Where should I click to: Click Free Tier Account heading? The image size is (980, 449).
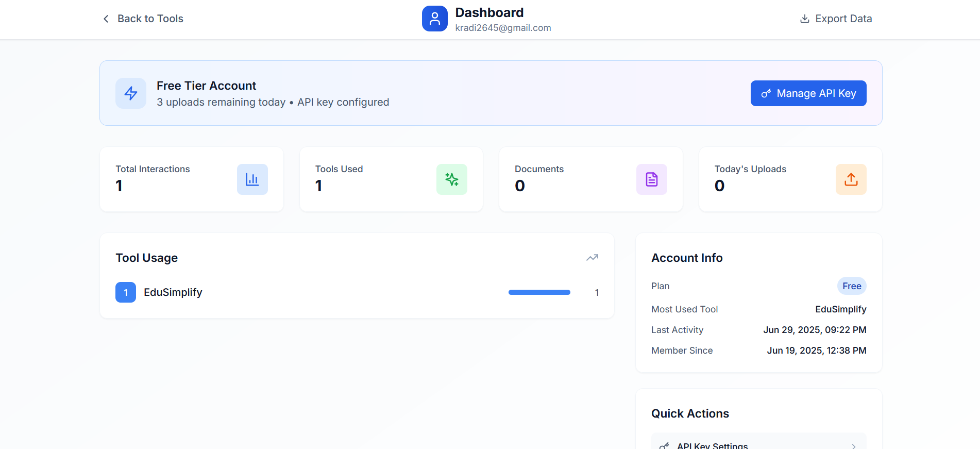(206, 86)
